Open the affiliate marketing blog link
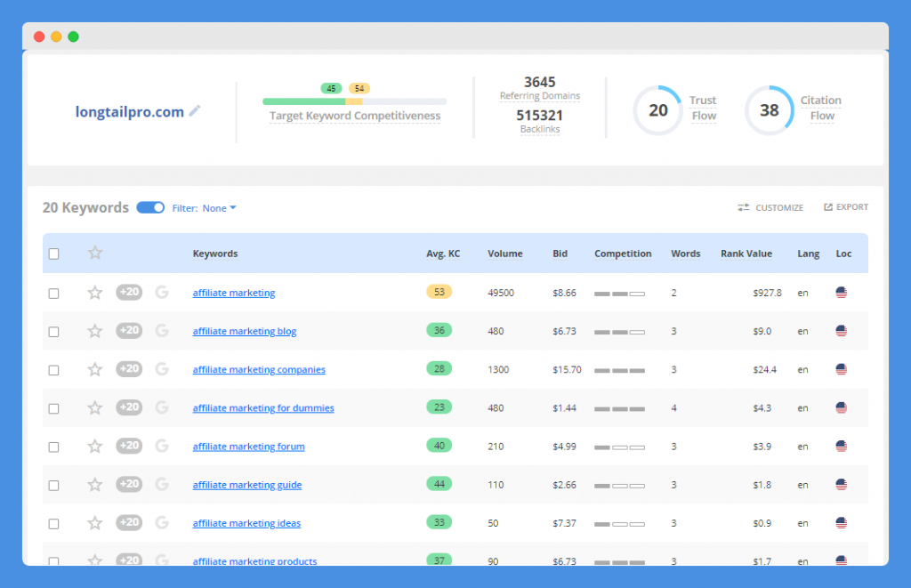 coord(245,331)
